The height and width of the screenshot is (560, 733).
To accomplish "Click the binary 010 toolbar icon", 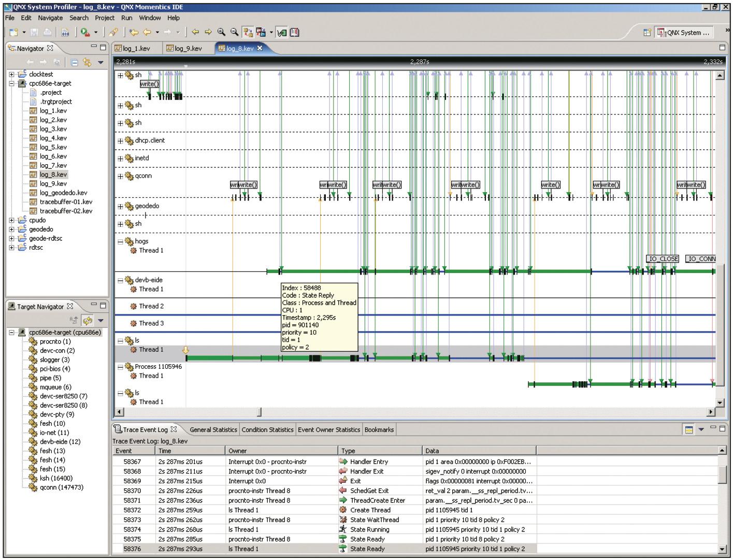I will tap(65, 33).
